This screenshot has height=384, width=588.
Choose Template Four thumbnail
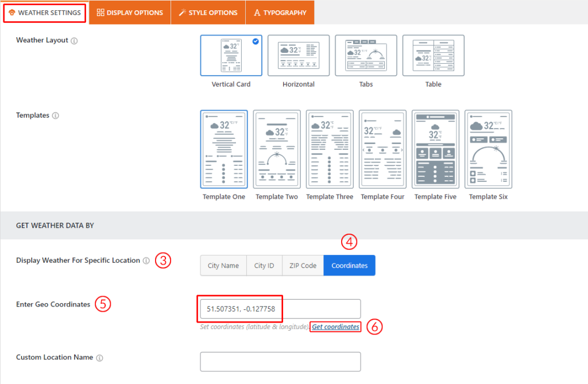[382, 149]
